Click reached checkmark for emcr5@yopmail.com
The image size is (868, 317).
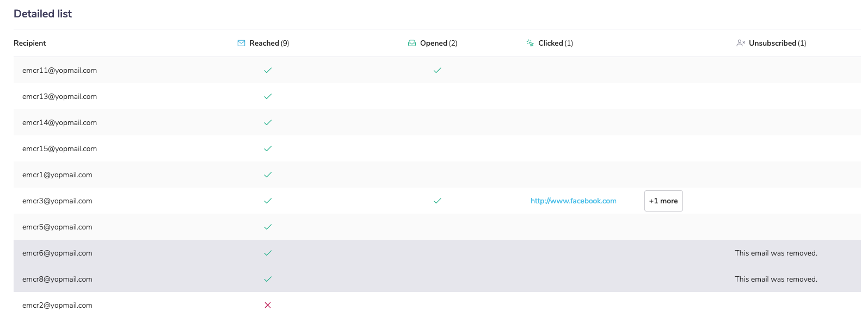click(268, 227)
